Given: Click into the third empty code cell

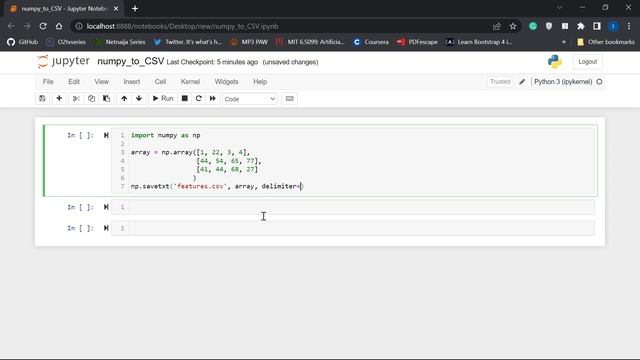Looking at the screenshot, I should tap(361, 228).
